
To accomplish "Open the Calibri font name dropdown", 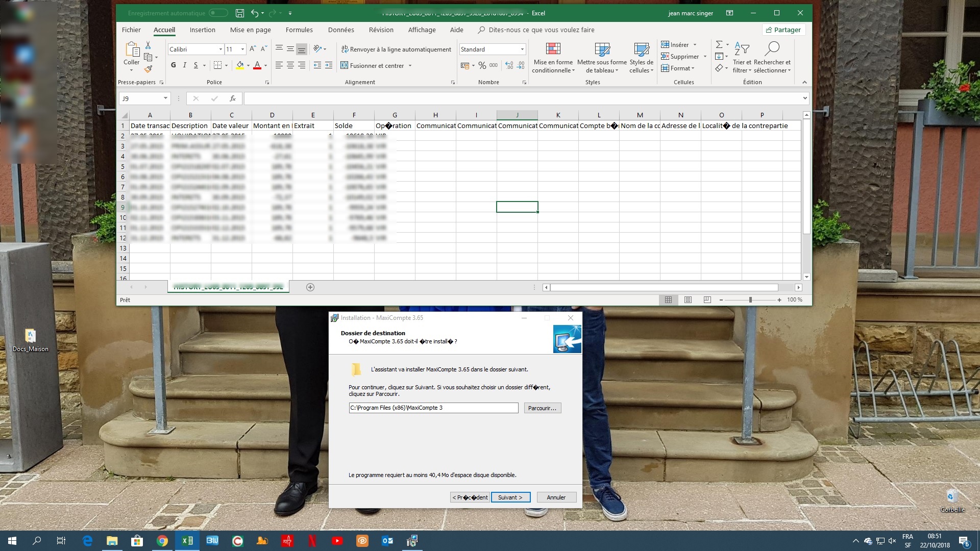I will click(x=220, y=49).
